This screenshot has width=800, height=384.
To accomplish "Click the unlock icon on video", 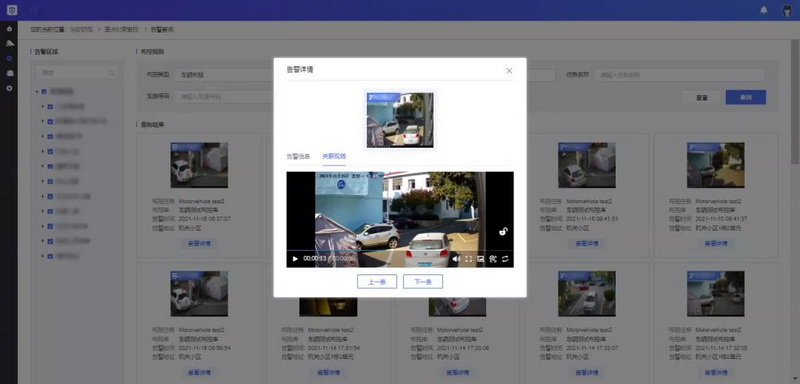I will point(503,232).
